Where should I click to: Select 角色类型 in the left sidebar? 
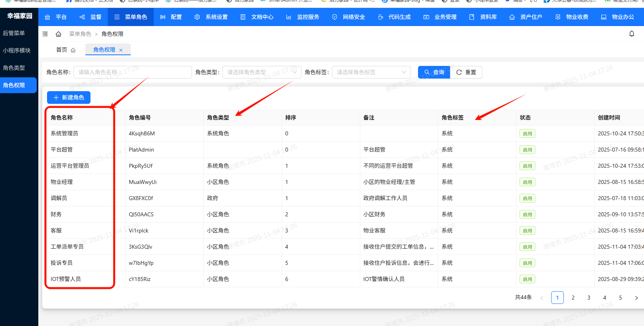click(14, 68)
